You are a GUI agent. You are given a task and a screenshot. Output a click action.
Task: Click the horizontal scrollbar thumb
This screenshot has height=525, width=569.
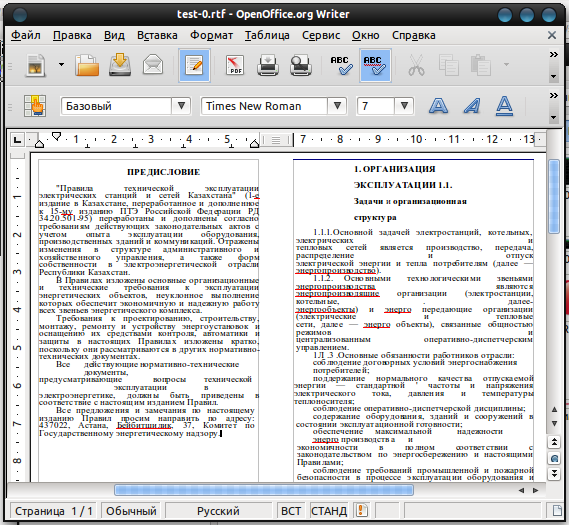264,490
